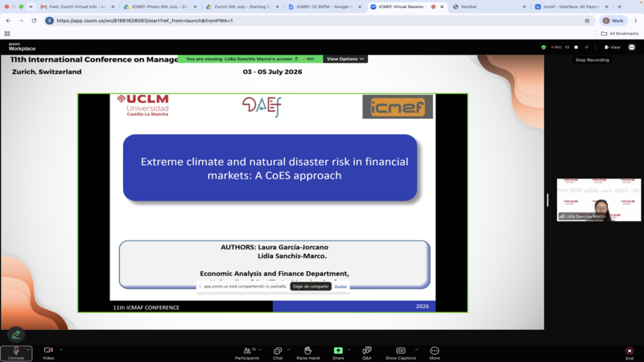Open the tab search dropdown arrow
Image resolution: width=644 pixels, height=362 pixels.
pos(31,7)
